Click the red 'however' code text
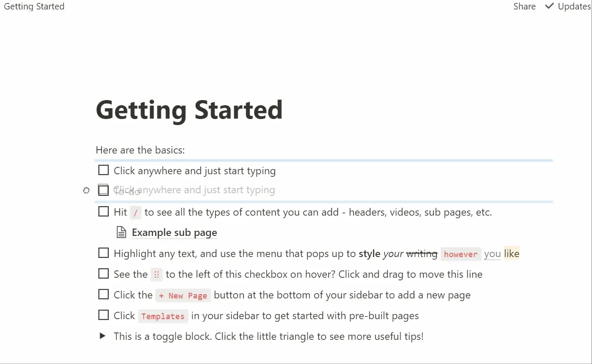 [x=460, y=254]
